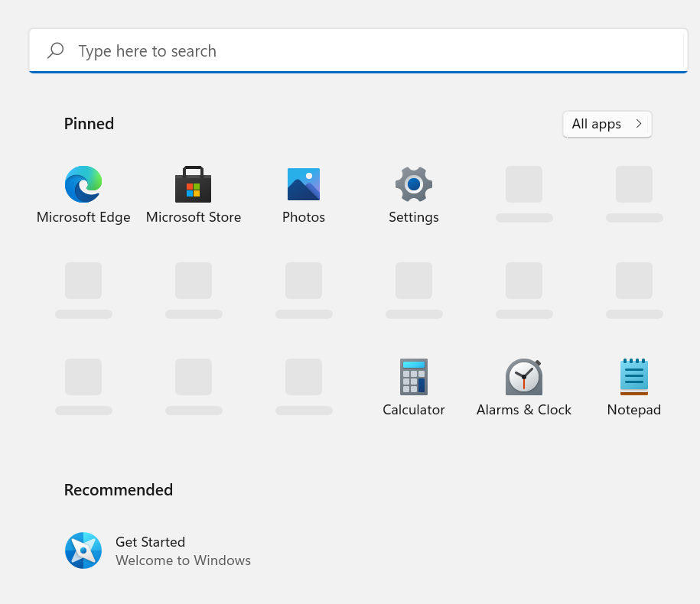Click the chevron in All apps button
This screenshot has height=604, width=700.
click(x=639, y=124)
